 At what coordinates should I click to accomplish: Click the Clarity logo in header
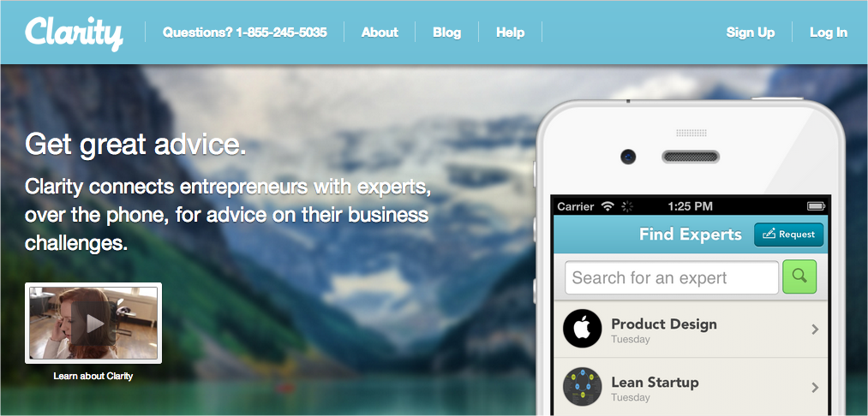74,33
